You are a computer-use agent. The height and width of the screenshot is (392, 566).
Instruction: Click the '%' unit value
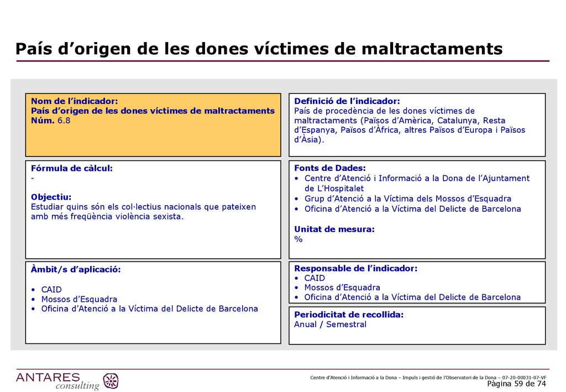(x=298, y=239)
